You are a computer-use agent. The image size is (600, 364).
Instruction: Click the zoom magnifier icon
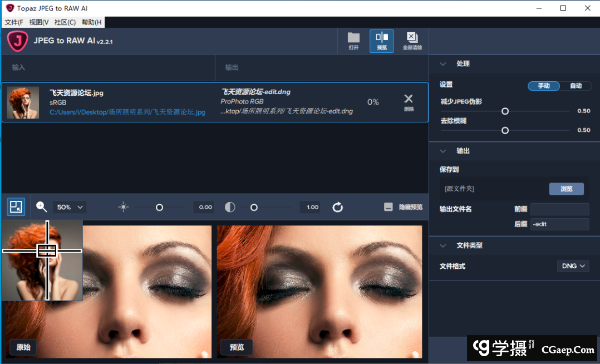pos(42,207)
